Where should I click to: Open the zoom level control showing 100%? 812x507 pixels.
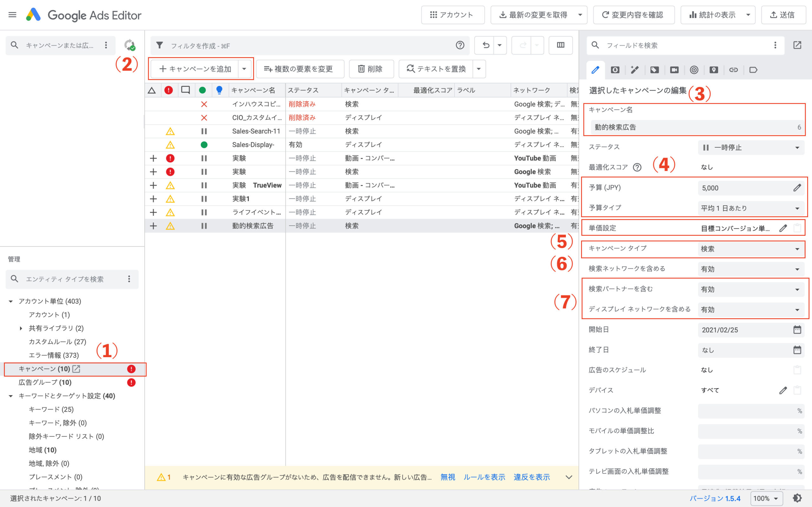(766, 499)
